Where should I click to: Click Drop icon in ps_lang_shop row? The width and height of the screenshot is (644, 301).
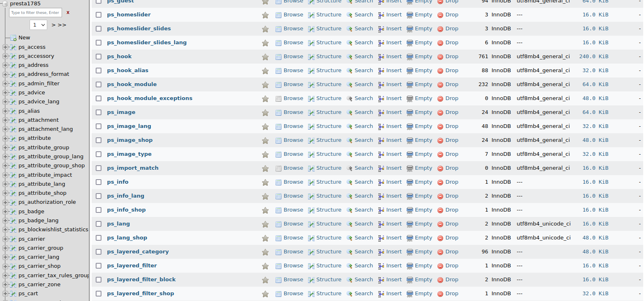(x=440, y=238)
